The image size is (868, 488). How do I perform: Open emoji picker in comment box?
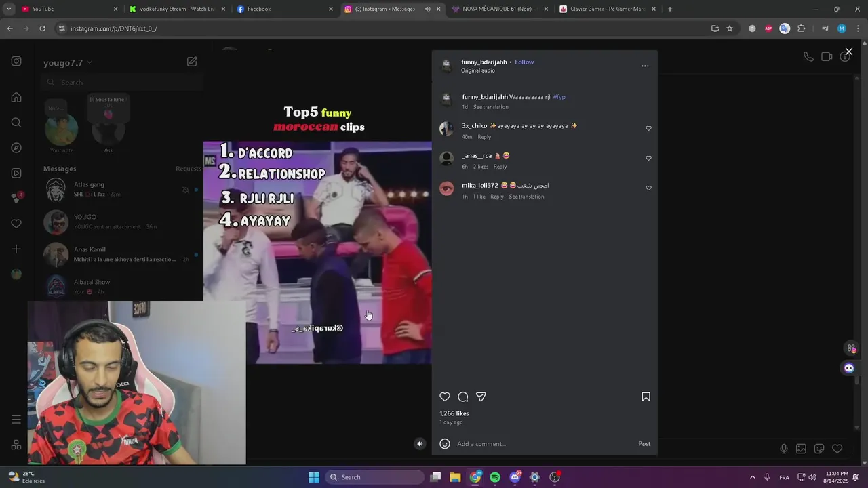445,443
